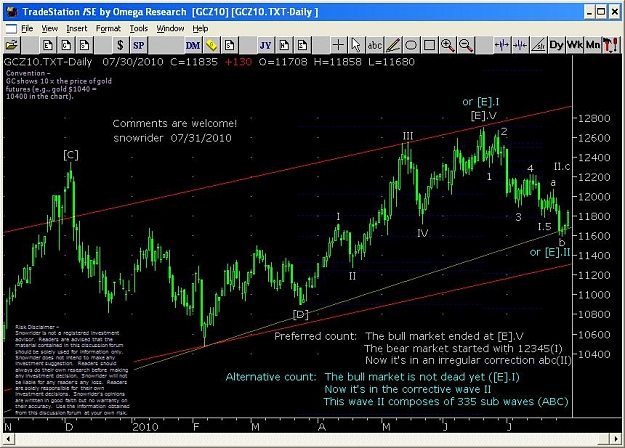The image size is (625, 448).
Task: Click the 'Risk Disclaimer' text block heading
Action: 37,327
